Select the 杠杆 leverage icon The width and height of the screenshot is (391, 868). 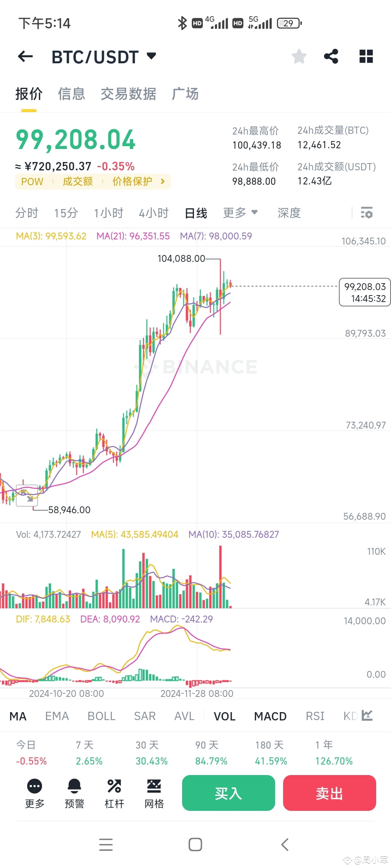(114, 793)
